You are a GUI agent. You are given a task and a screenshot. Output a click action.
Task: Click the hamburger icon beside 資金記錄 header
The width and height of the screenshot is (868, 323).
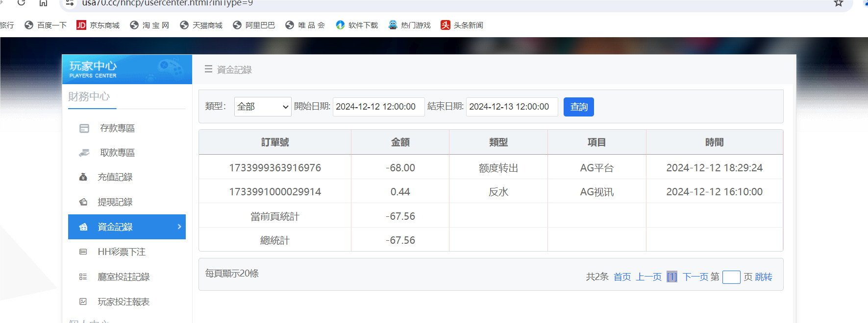(x=208, y=69)
